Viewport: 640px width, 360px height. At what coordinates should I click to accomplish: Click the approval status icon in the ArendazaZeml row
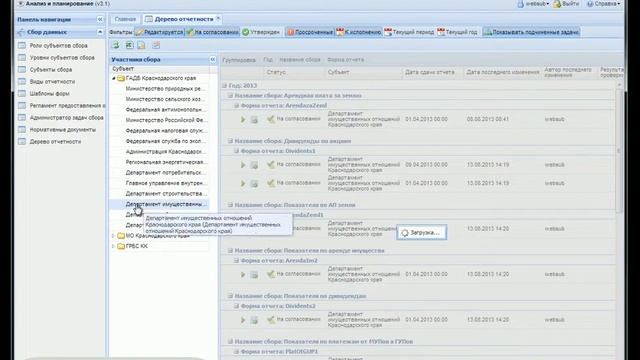click(271, 119)
